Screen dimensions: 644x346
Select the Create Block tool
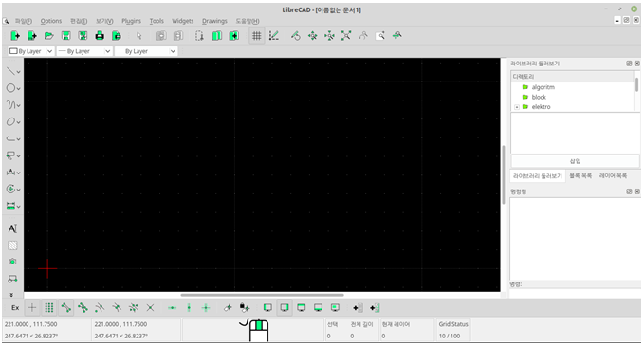(12, 279)
